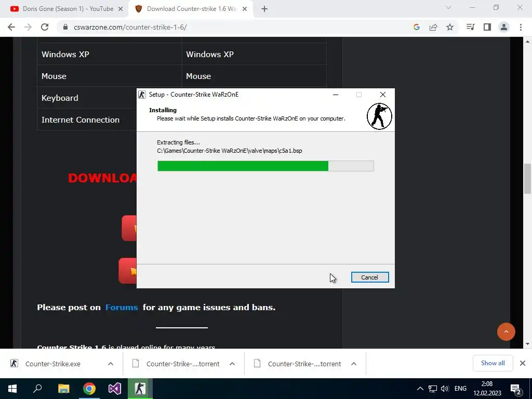Open File Explorer from the taskbar

click(x=63, y=389)
